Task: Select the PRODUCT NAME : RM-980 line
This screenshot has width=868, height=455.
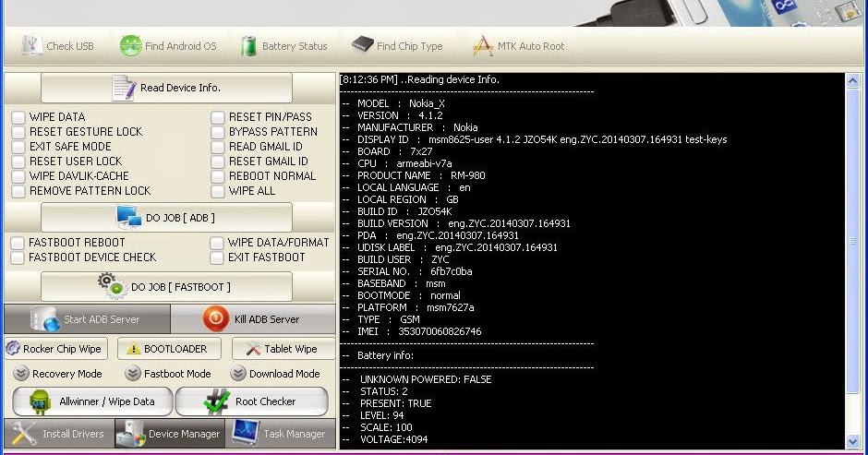Action: point(414,175)
